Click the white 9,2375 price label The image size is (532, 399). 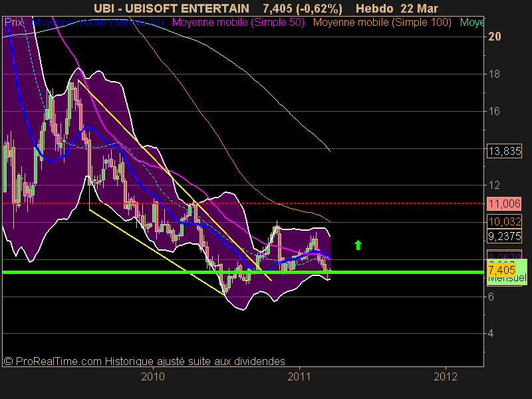pyautogui.click(x=505, y=236)
